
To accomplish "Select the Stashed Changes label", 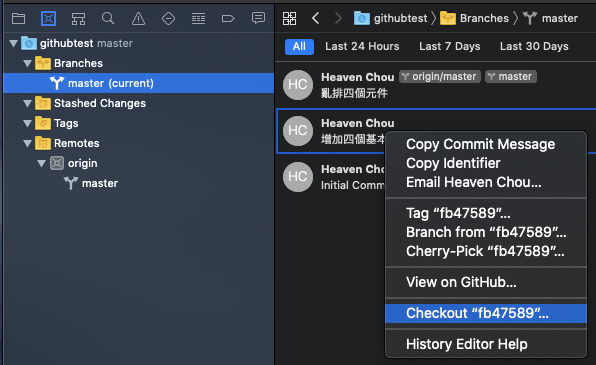I will (x=100, y=103).
